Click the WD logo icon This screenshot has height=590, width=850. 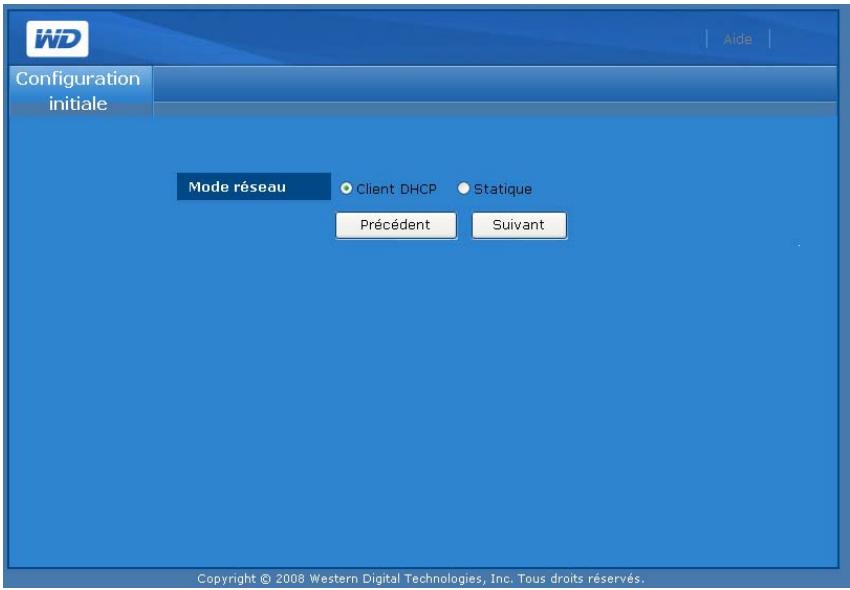(57, 39)
